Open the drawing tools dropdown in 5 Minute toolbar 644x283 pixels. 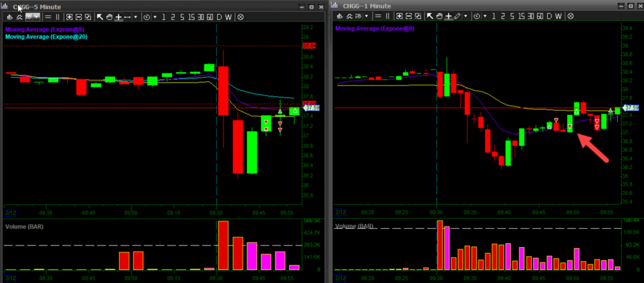pyautogui.click(x=136, y=16)
